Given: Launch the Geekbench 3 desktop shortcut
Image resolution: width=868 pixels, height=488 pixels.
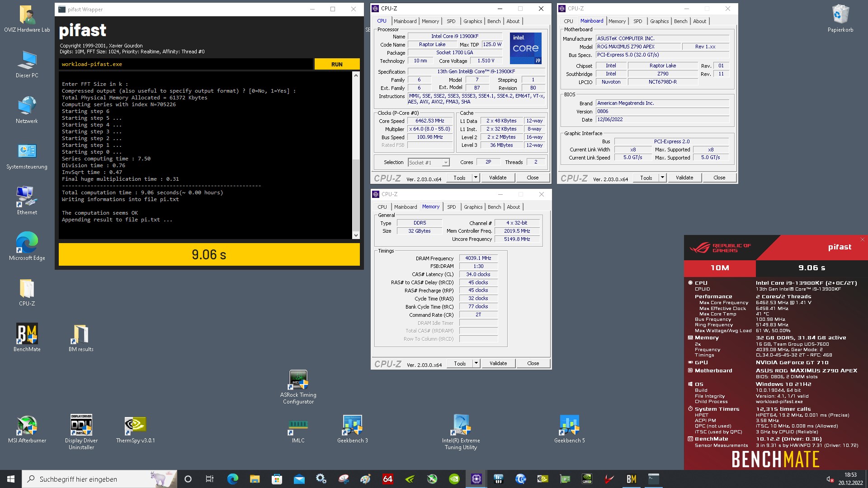Looking at the screenshot, I should click(353, 429).
